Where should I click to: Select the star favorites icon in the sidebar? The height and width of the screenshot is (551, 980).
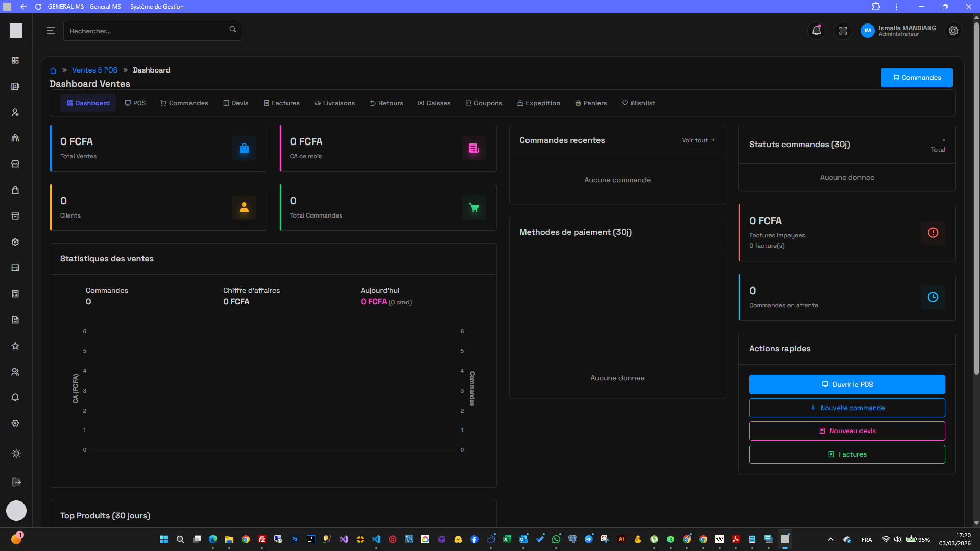coord(15,346)
